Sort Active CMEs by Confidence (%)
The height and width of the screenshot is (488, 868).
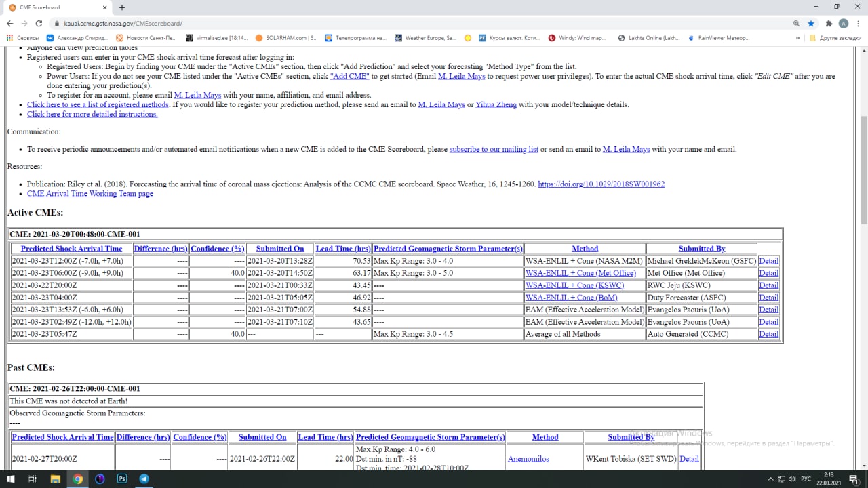coord(217,249)
